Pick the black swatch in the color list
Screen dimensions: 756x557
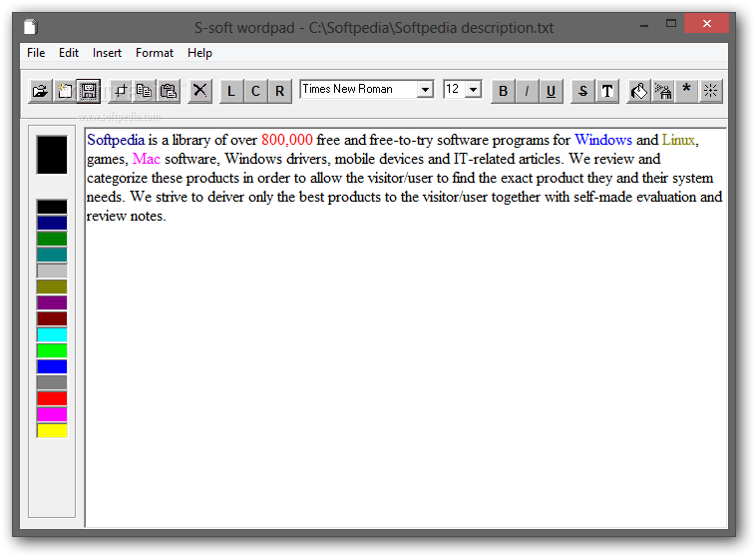pos(52,207)
